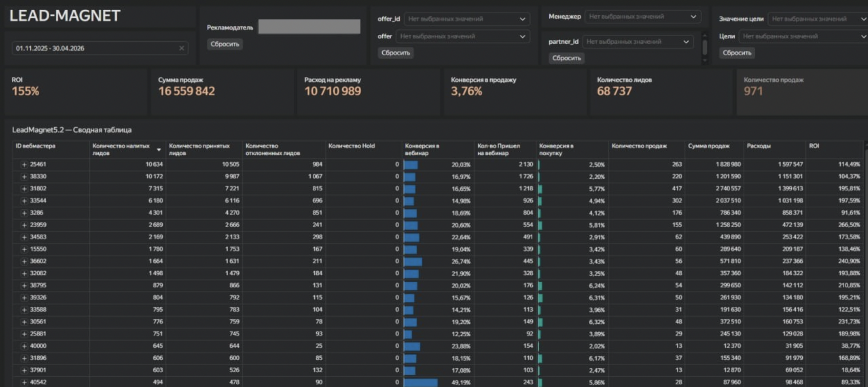This screenshot has width=868, height=387.
Task: Expand row for webmaster 40542
Action: (24, 382)
